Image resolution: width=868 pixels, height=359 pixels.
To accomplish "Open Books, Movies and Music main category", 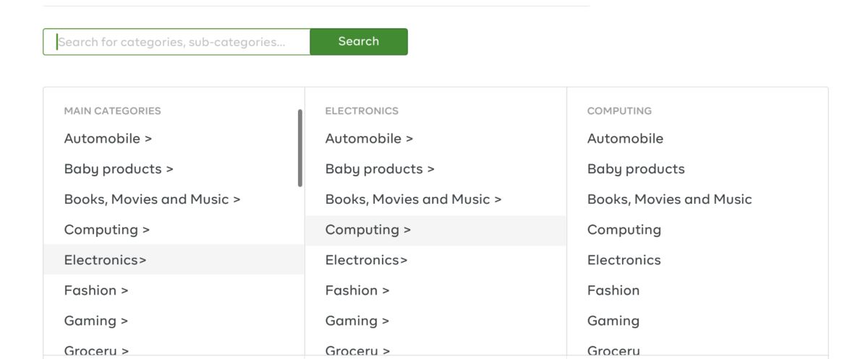I will click(x=152, y=199).
